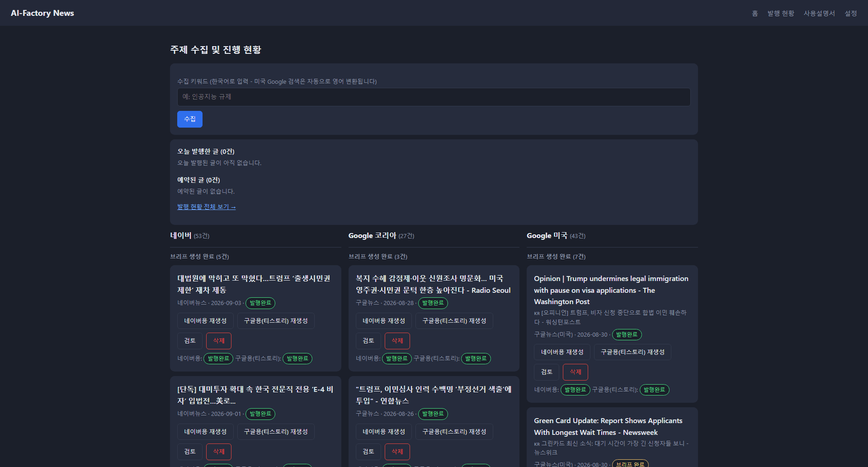
Task: Select the 트럼프, 이민심사 인력 article title
Action: (x=434, y=395)
